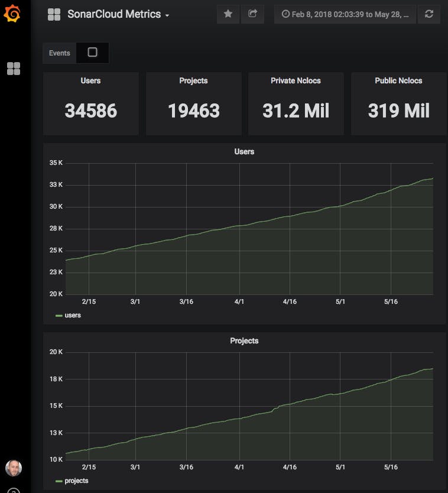Click the 31.2 Mil value
This screenshot has height=493, width=448.
[x=296, y=111]
